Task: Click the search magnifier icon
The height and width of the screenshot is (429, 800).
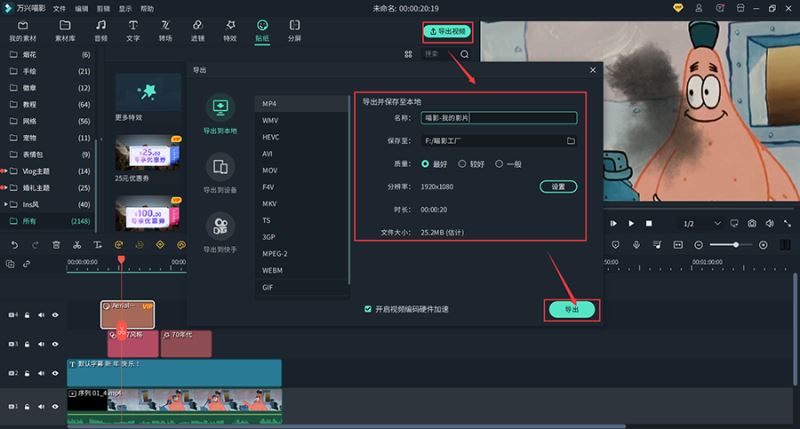Action: [x=464, y=54]
